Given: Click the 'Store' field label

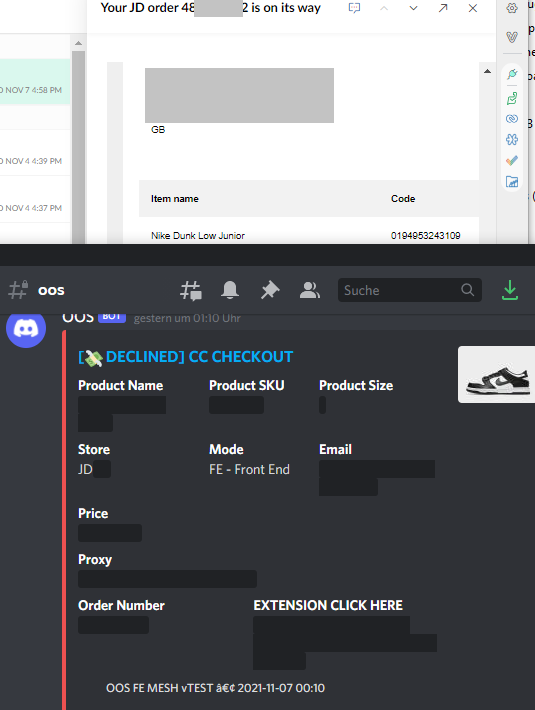Looking at the screenshot, I should click(94, 449).
